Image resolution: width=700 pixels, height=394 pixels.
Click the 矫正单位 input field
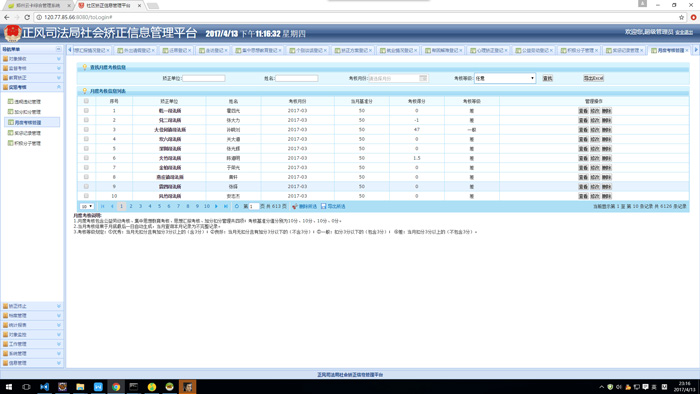[204, 78]
